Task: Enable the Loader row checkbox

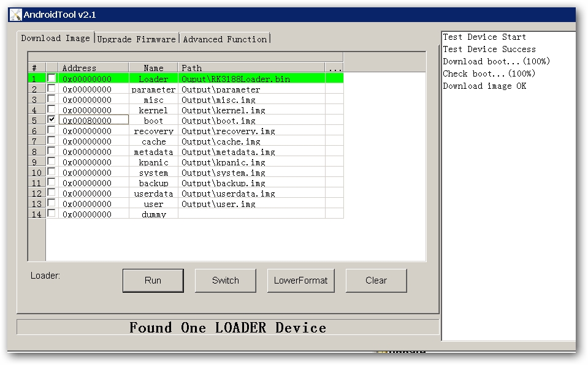Action: coord(52,78)
